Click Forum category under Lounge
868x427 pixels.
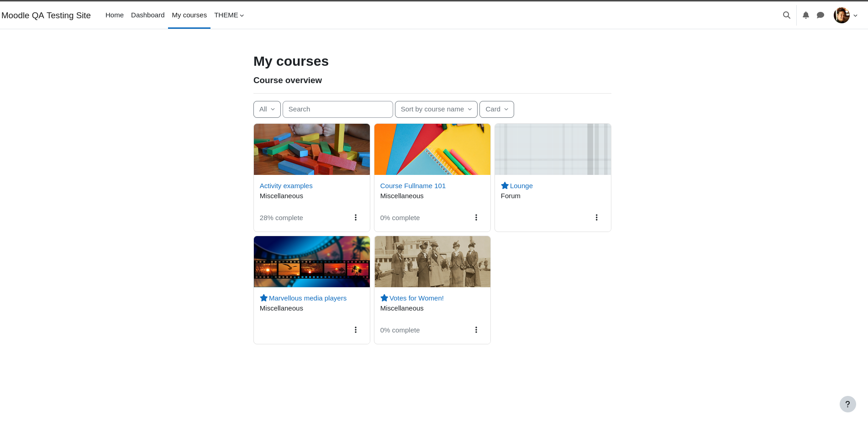[510, 196]
